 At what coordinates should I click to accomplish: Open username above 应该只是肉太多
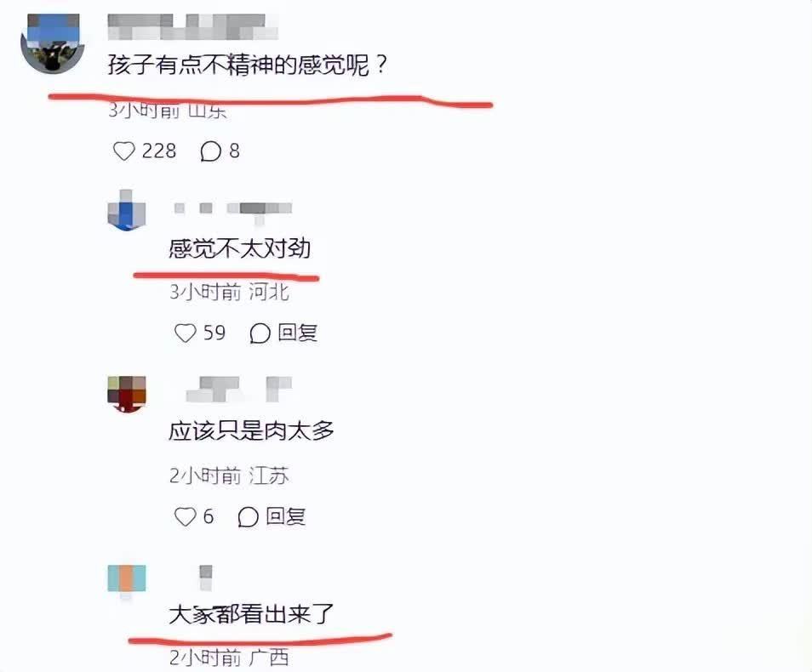[x=238, y=389]
